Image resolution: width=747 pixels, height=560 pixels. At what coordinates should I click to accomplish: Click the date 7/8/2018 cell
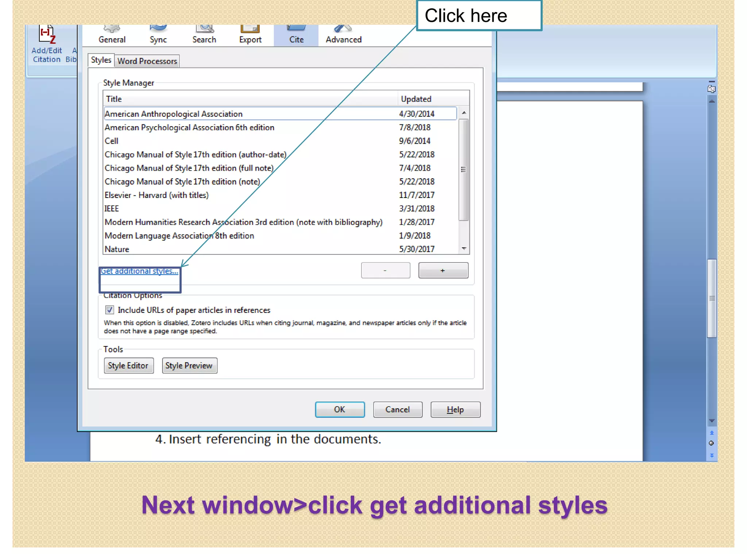(415, 127)
